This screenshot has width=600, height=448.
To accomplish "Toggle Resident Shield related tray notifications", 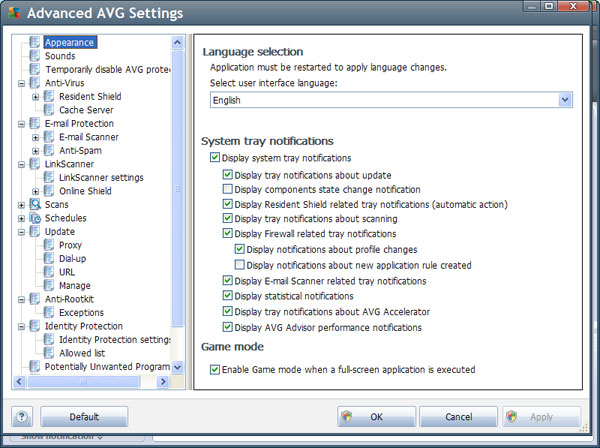I will (x=227, y=204).
